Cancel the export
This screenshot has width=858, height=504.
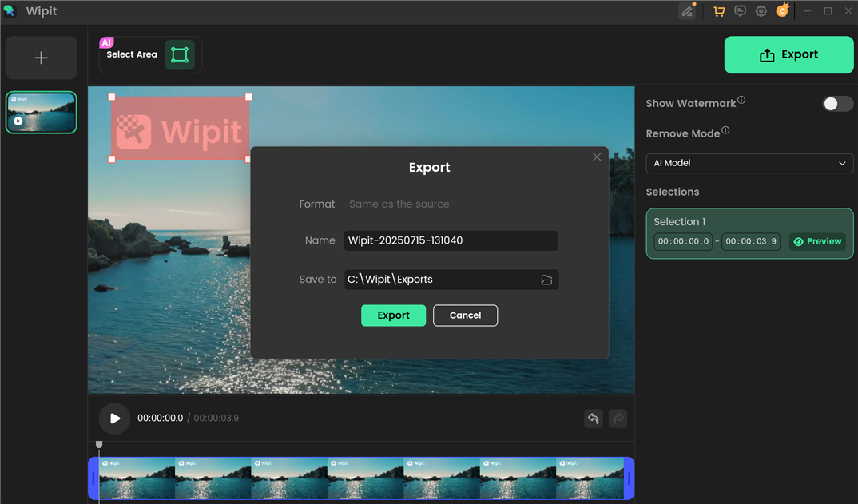coord(465,315)
